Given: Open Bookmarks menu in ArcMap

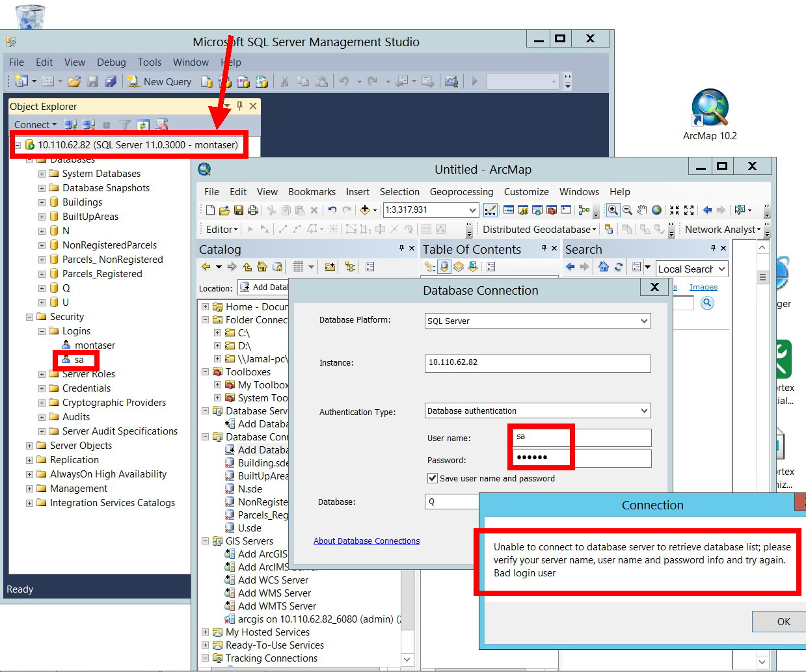Looking at the screenshot, I should [x=312, y=192].
